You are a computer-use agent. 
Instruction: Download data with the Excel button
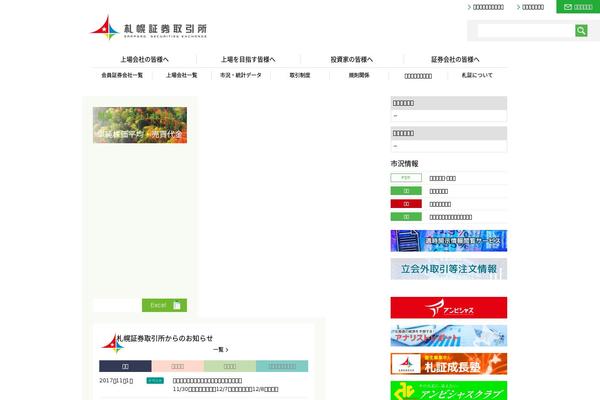[x=165, y=305]
